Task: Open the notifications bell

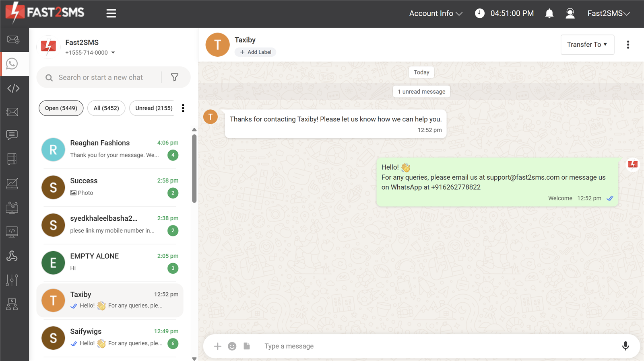Action: coord(549,13)
